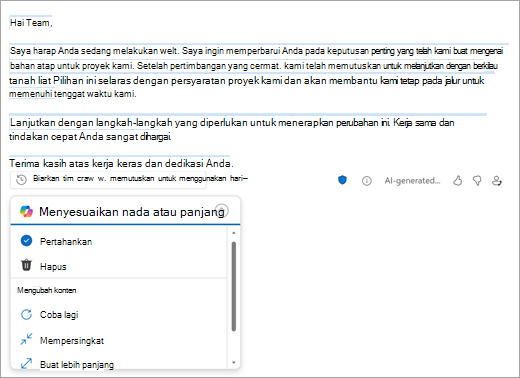Image resolution: width=520 pixels, height=378 pixels.
Task: Choose Hapus to discard the draft
Action: 119,266
